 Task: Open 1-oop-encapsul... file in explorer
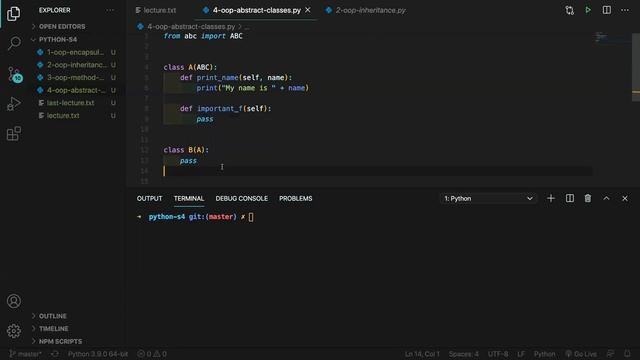tap(76, 52)
